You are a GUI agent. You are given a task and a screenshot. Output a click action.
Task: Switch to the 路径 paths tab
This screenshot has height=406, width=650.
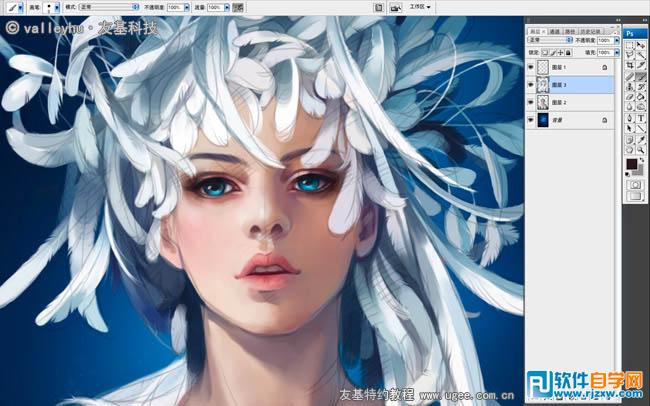(x=570, y=32)
